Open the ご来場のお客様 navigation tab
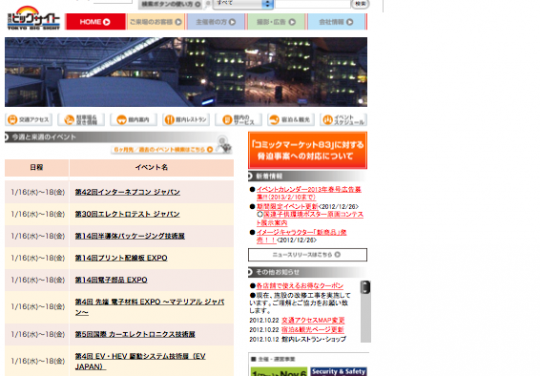This screenshot has width=540, height=376. (x=156, y=22)
